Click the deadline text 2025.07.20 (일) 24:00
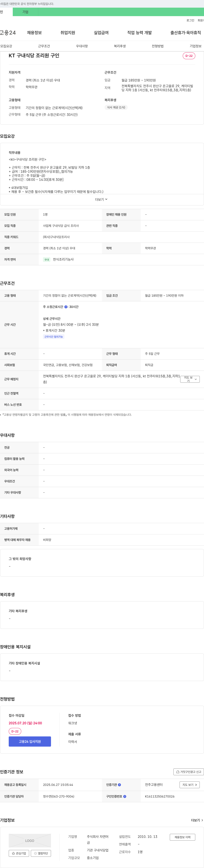The height and width of the screenshot is (868, 204). 25,723
